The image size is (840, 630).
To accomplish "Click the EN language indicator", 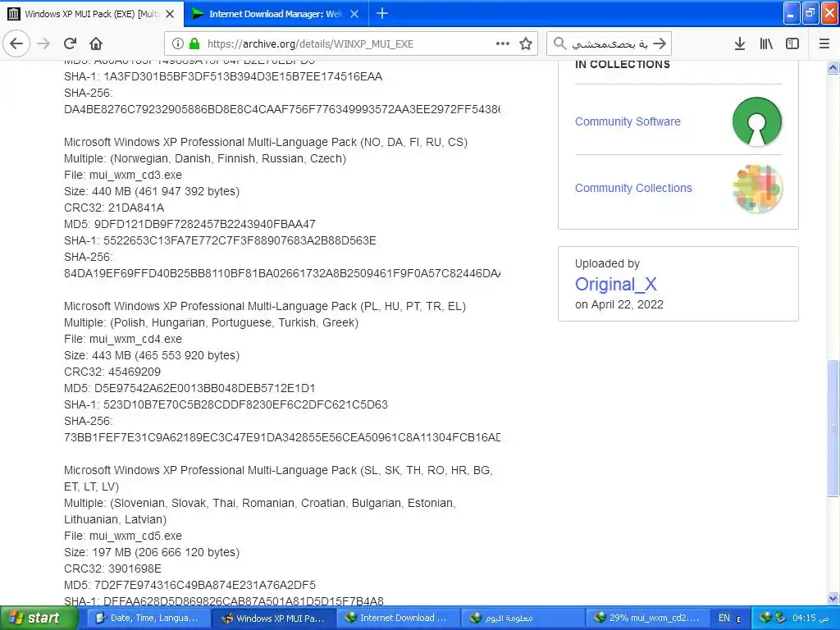I will (724, 619).
